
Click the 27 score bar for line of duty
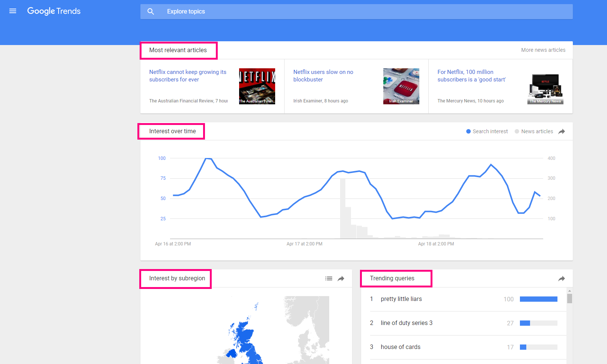tap(539, 323)
